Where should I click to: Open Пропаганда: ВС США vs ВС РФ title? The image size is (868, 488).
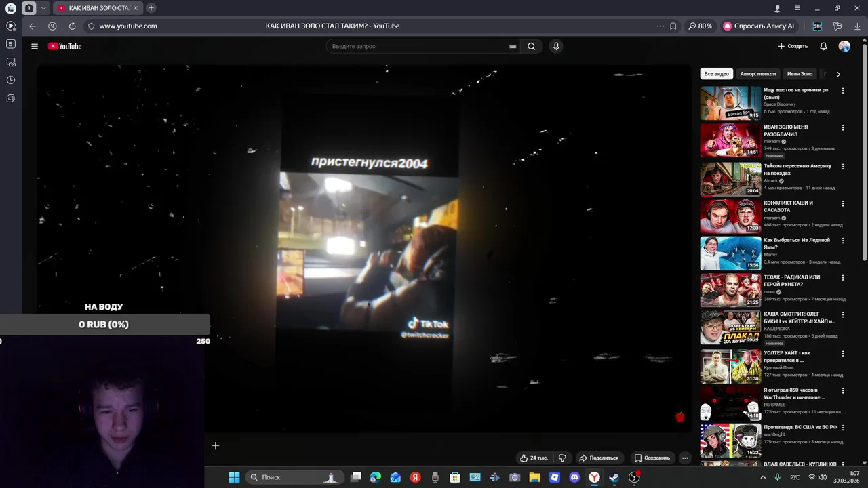[800, 427]
